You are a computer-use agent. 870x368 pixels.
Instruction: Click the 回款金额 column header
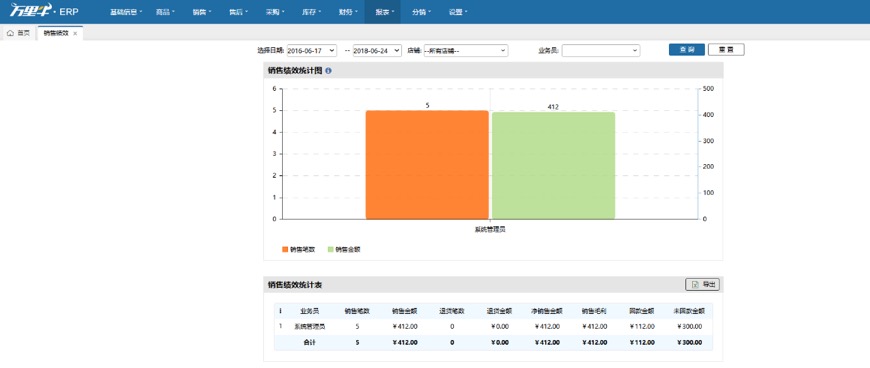pos(642,311)
